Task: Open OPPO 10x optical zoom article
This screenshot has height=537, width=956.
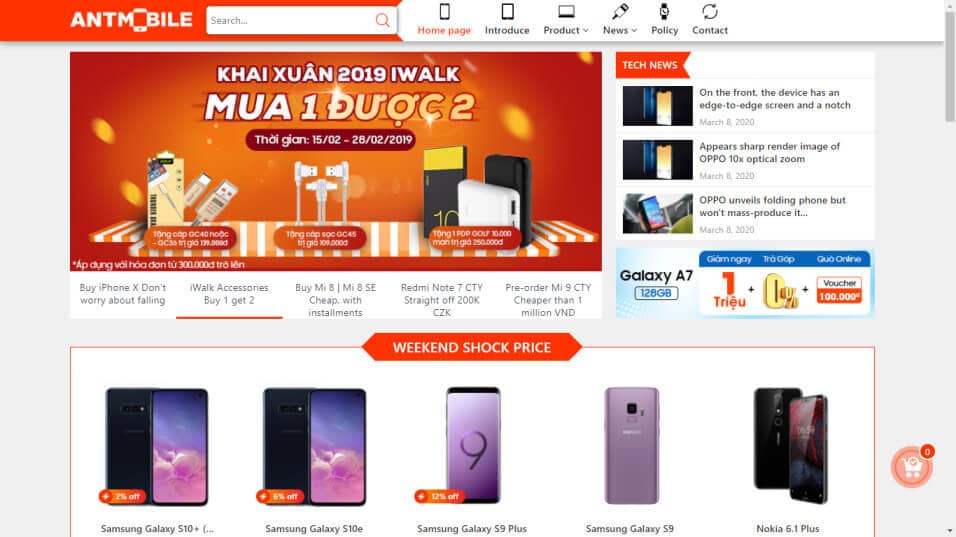Action: pyautogui.click(x=769, y=152)
